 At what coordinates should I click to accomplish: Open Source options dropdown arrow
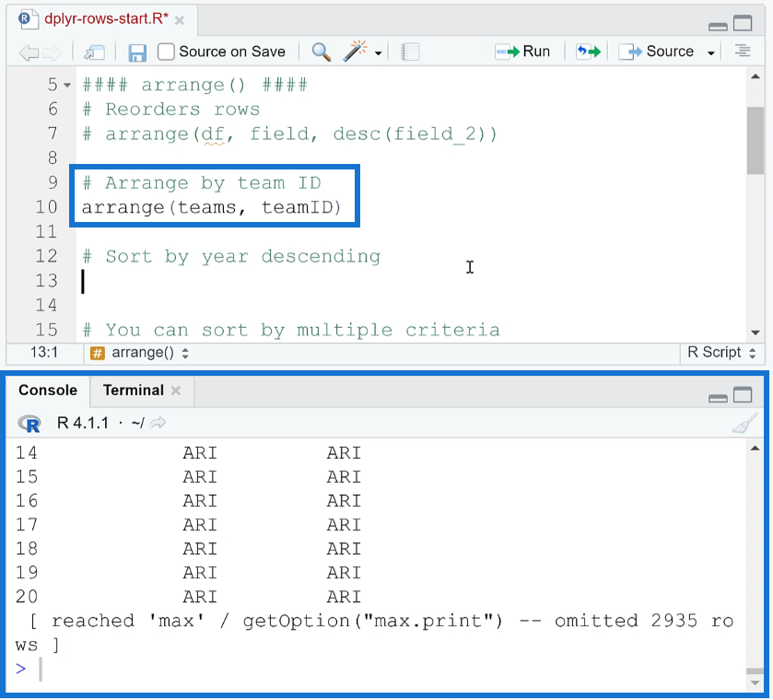(710, 52)
